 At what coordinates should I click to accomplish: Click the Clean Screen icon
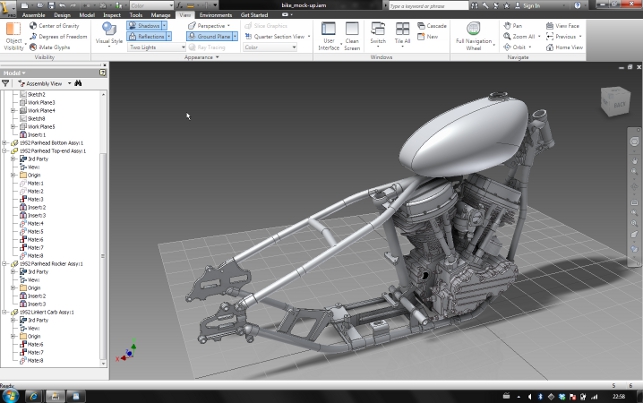coord(352,30)
